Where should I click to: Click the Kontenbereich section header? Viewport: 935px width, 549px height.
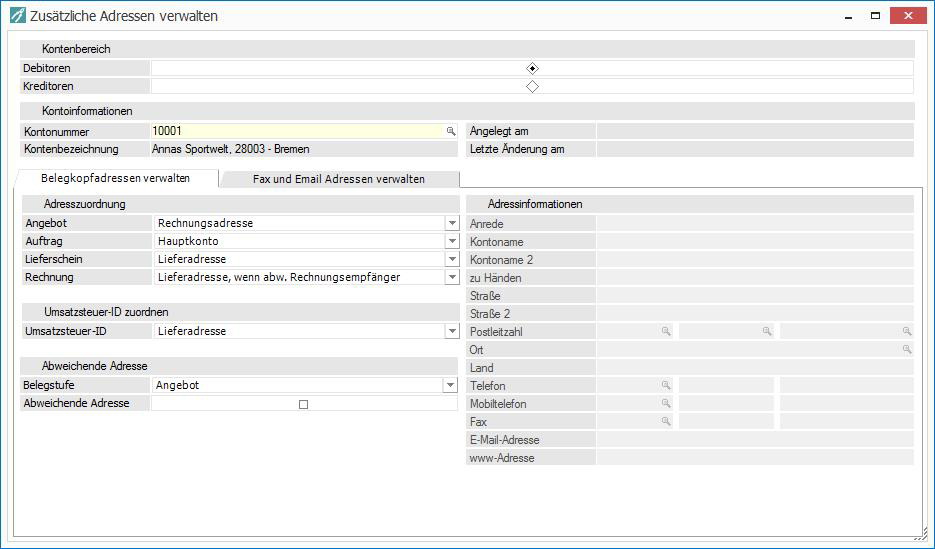[468, 49]
